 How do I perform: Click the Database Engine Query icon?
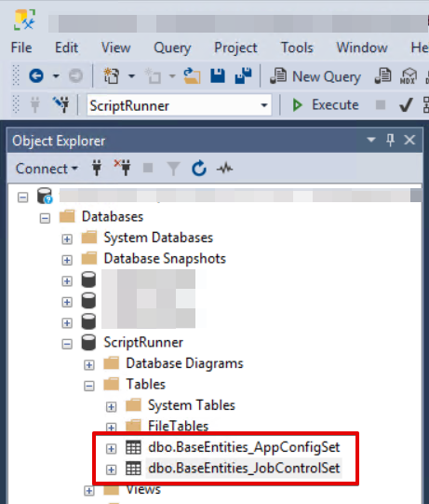(x=382, y=76)
